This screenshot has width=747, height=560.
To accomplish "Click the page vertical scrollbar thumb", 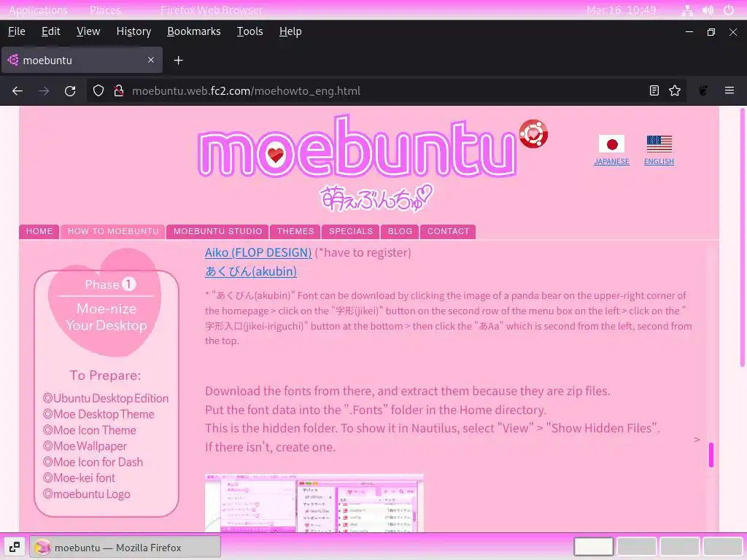I will (742, 238).
